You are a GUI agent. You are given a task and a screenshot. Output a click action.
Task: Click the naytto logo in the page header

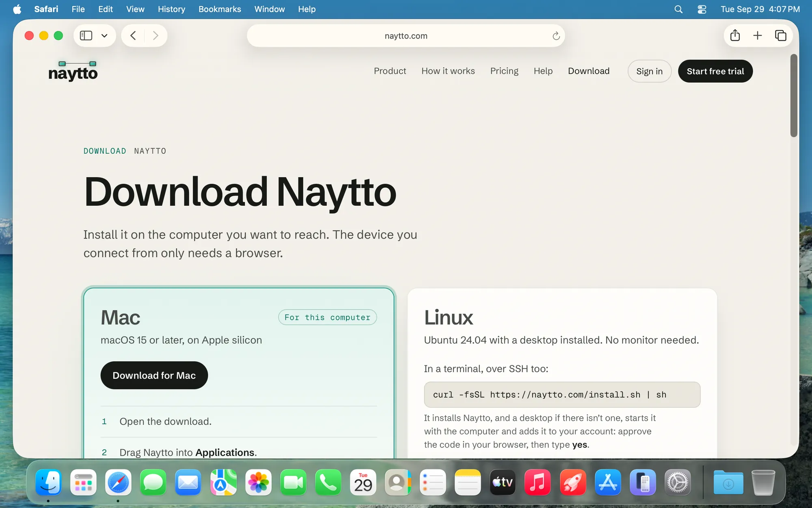[x=73, y=71]
